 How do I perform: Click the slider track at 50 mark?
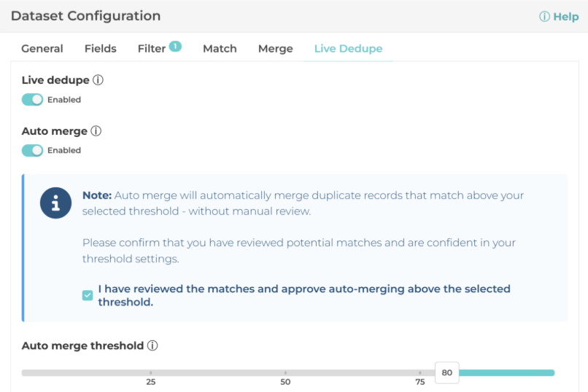click(x=285, y=372)
